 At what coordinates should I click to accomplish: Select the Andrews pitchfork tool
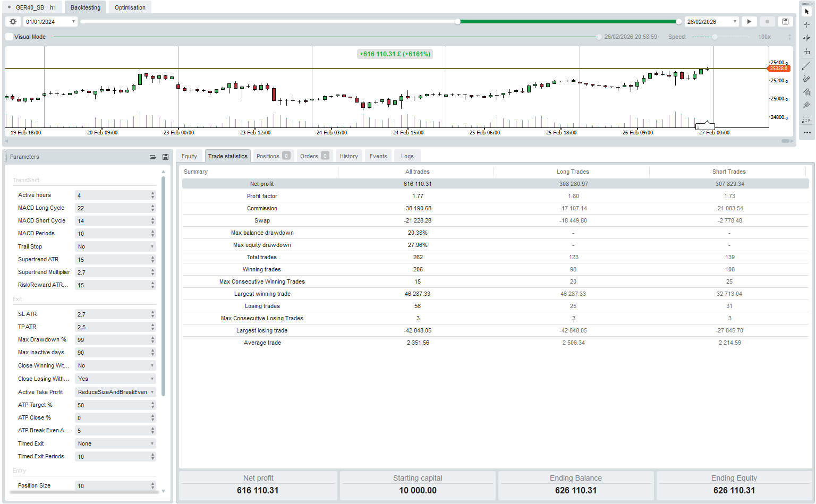click(x=806, y=105)
